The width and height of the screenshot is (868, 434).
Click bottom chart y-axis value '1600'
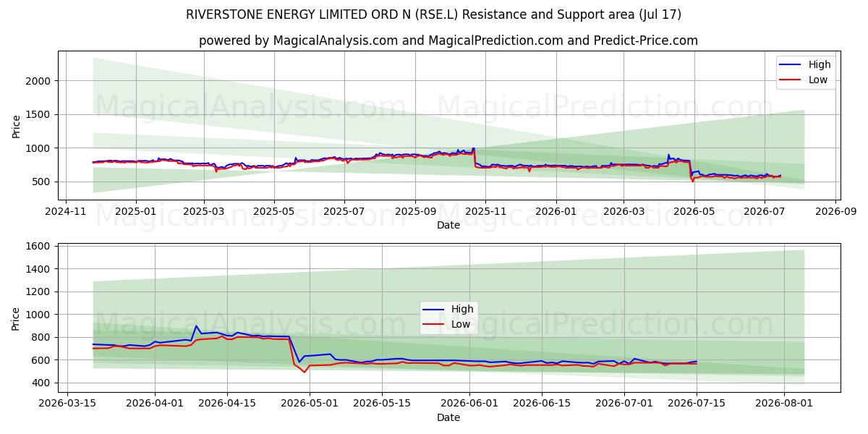pos(39,247)
